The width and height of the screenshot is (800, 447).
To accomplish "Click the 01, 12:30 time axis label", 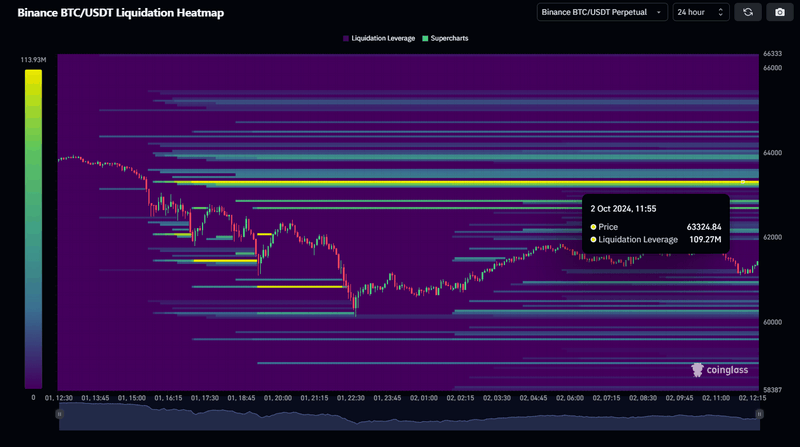I will [x=59, y=398].
